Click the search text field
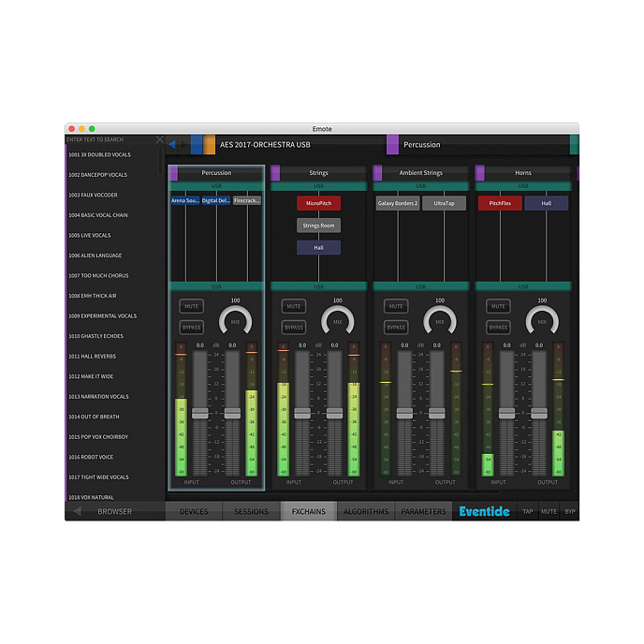This screenshot has width=644, height=644. 110,139
